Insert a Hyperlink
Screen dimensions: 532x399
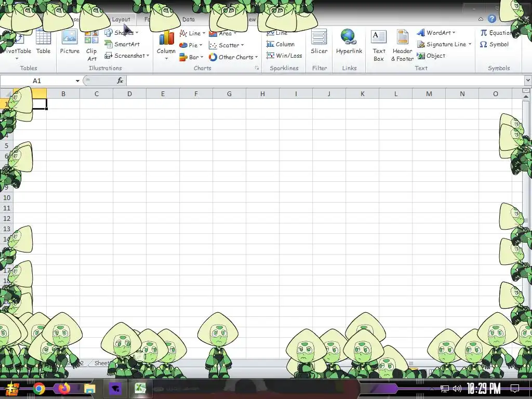pyautogui.click(x=349, y=42)
